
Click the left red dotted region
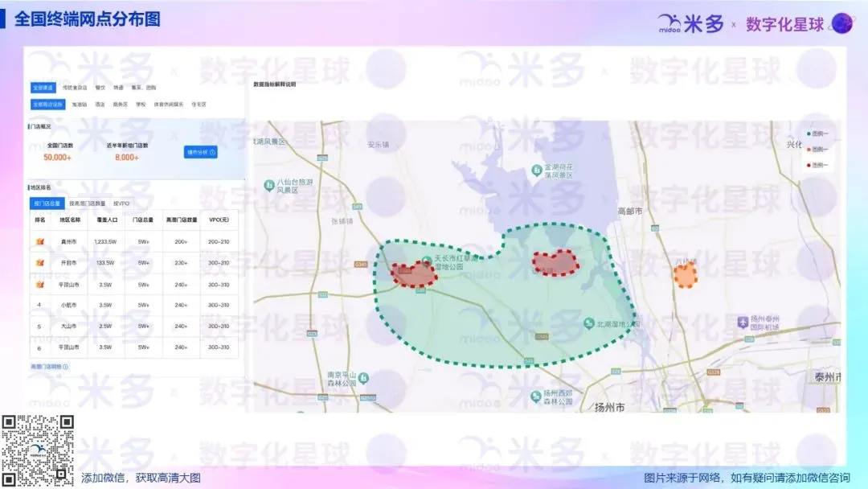[414, 274]
